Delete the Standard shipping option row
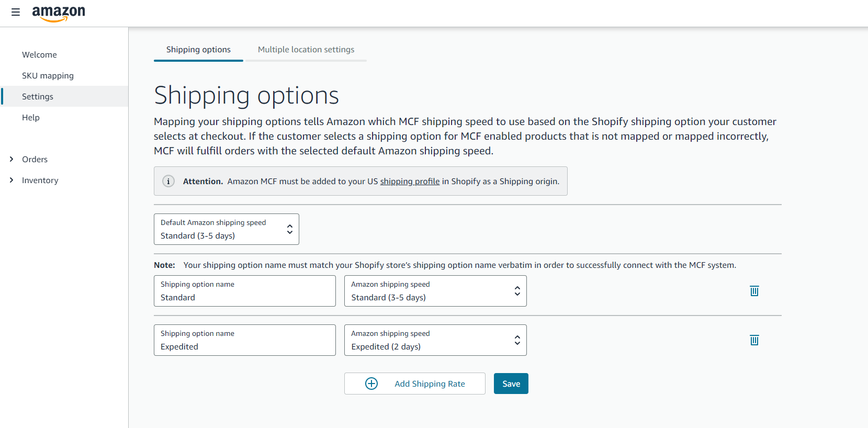 tap(754, 291)
